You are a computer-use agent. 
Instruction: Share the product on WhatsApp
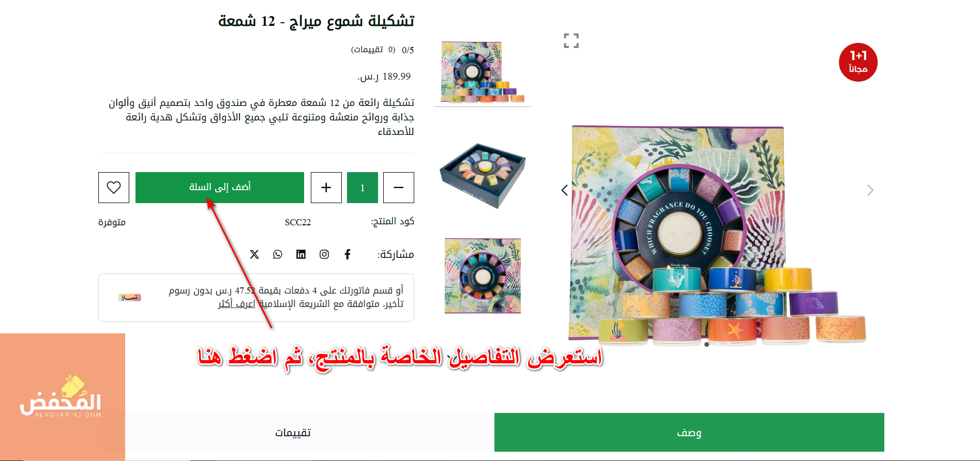coord(278,254)
